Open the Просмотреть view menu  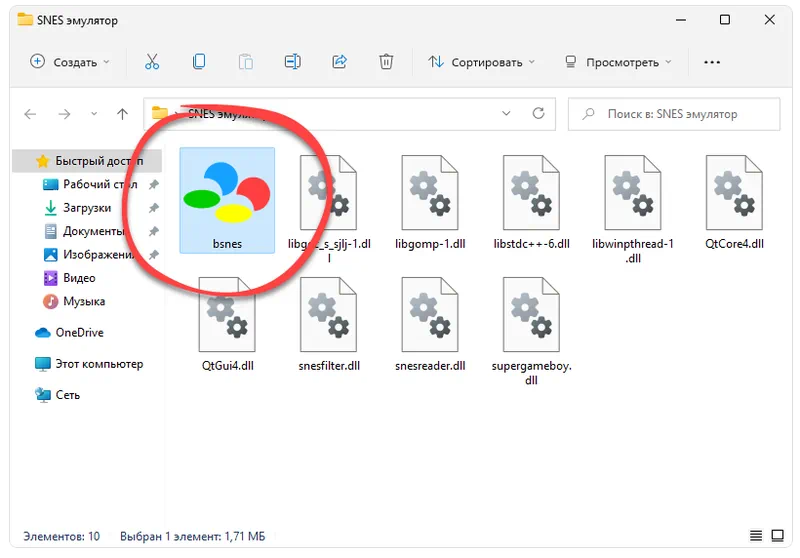pos(618,62)
